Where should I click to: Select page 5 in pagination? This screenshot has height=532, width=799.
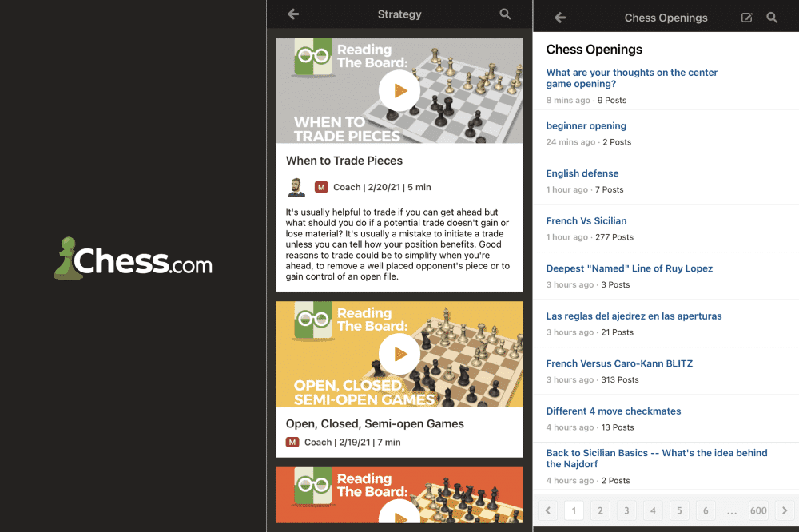(679, 510)
